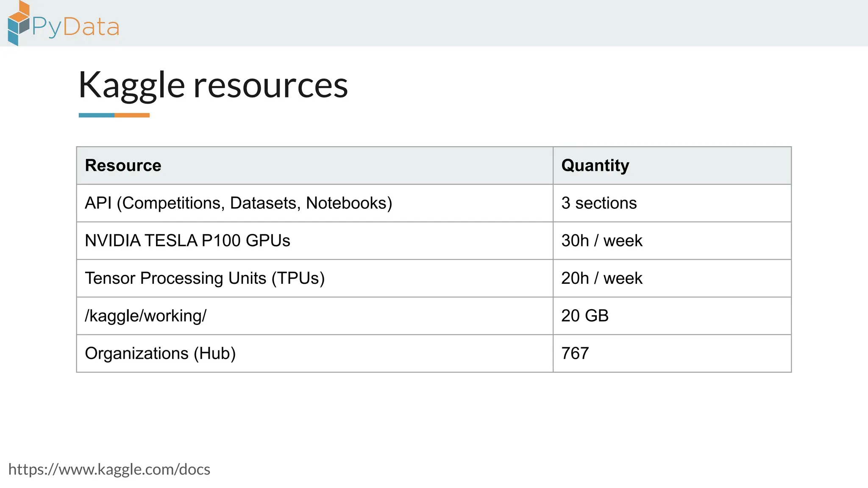Select the API (Competitions, Datasets, Notebooks) cell
Viewport: 868px width, 488px height.
pyautogui.click(x=315, y=203)
